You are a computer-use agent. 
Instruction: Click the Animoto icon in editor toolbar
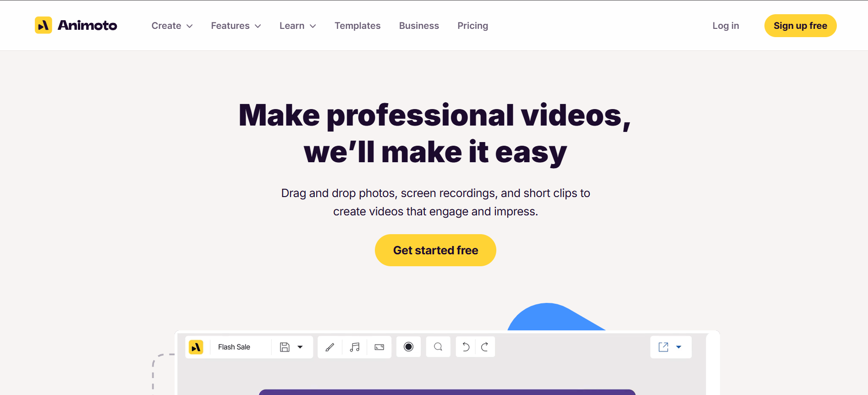tap(196, 347)
